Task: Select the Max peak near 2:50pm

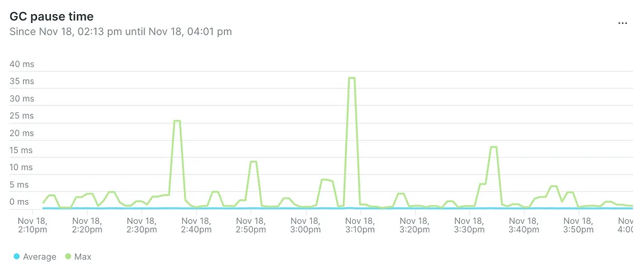Action: coord(253,162)
